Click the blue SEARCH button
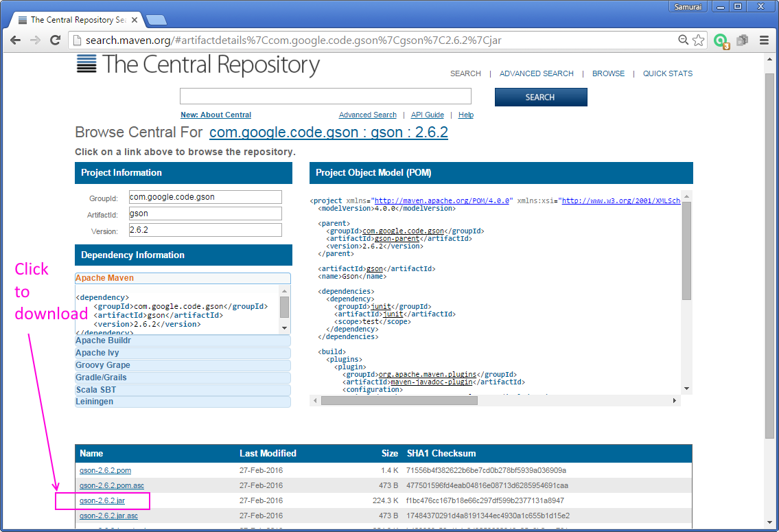The image size is (779, 532). [541, 97]
